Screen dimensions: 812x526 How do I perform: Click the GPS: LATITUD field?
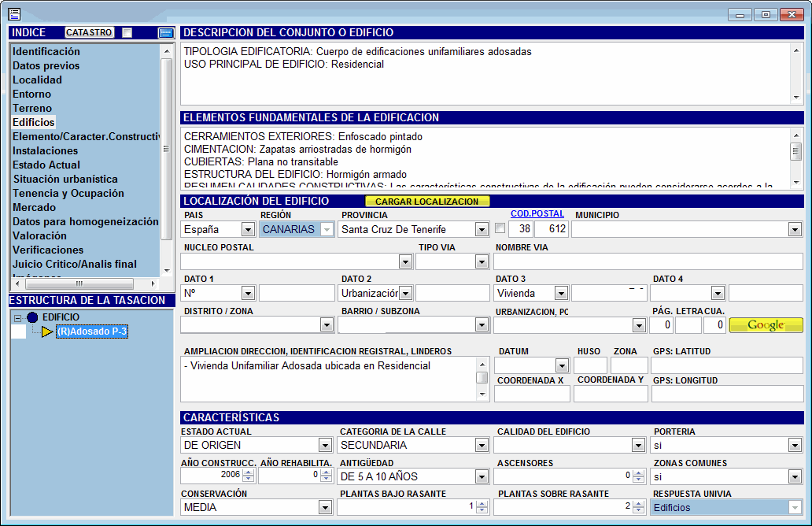(x=727, y=365)
